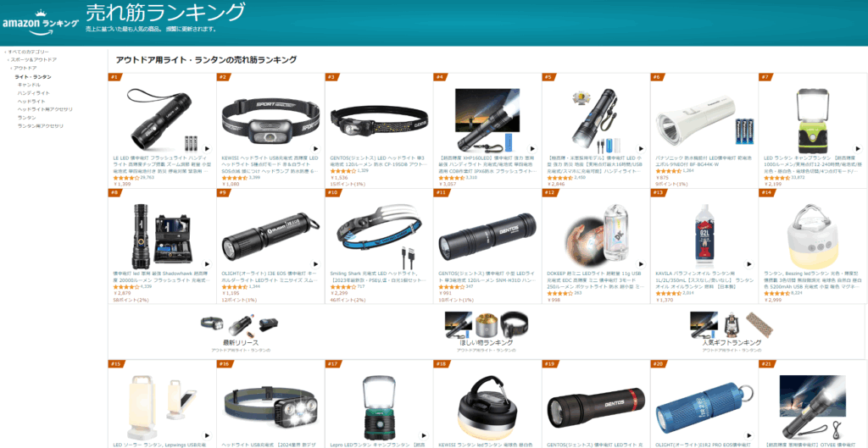This screenshot has height=448, width=868.
Task: Click ¥1,399 price of item #1
Action: coord(122,184)
